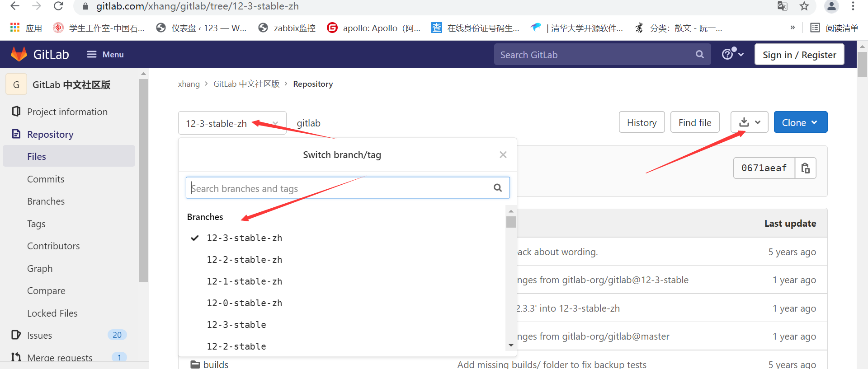Click the gitlab path breadcrumb

click(308, 123)
